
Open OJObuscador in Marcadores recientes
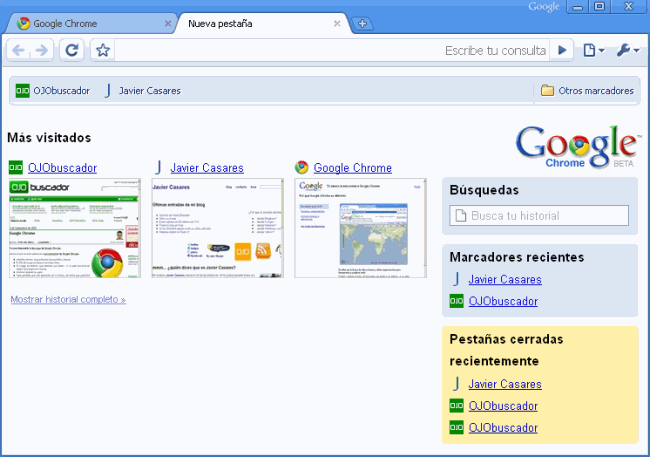point(503,301)
